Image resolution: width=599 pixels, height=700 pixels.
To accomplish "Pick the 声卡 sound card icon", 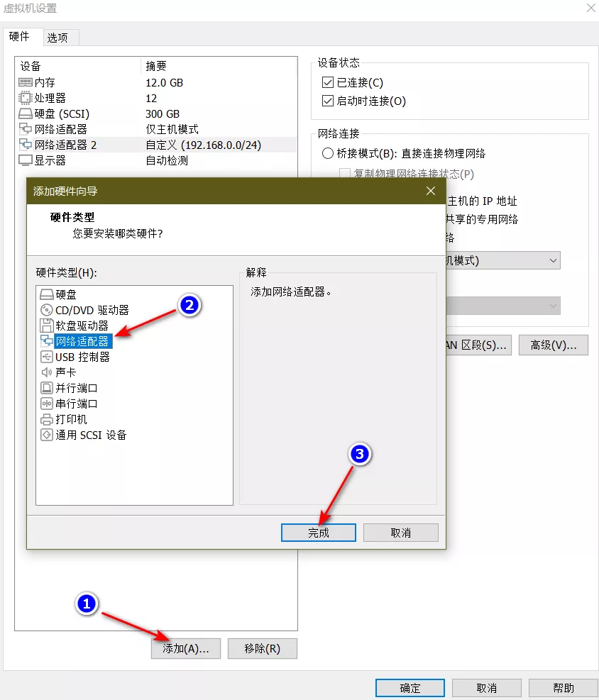I will 47,372.
